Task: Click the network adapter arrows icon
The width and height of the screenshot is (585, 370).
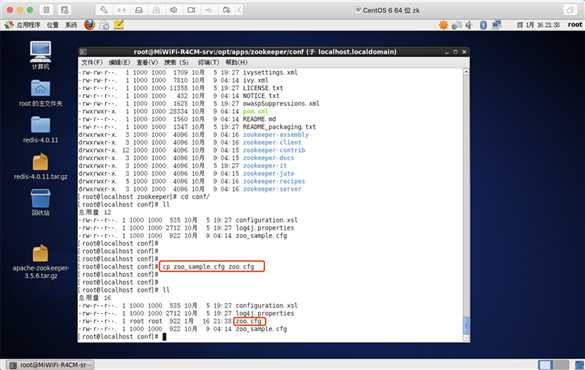Action: point(121,10)
